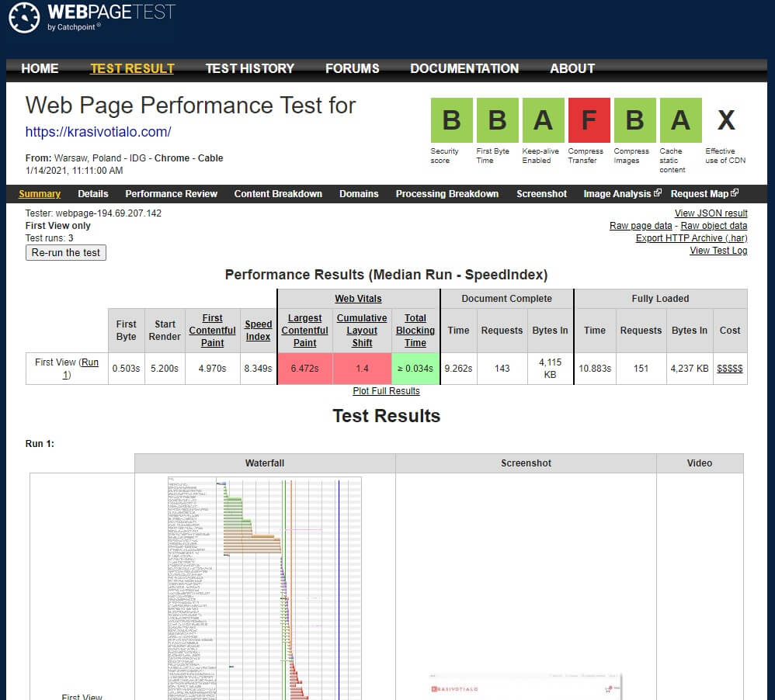Image resolution: width=775 pixels, height=700 pixels.
Task: Click the WebPageTest logo
Action: pos(92,18)
